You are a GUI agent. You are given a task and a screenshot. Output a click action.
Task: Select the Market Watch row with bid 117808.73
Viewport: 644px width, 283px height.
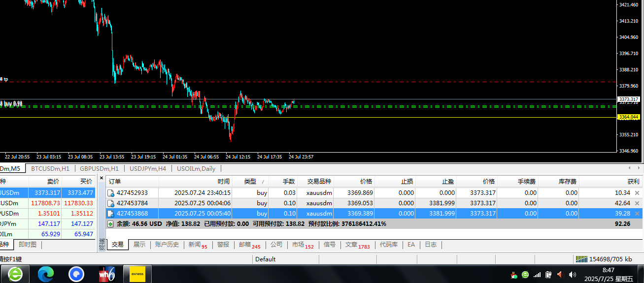(47, 203)
